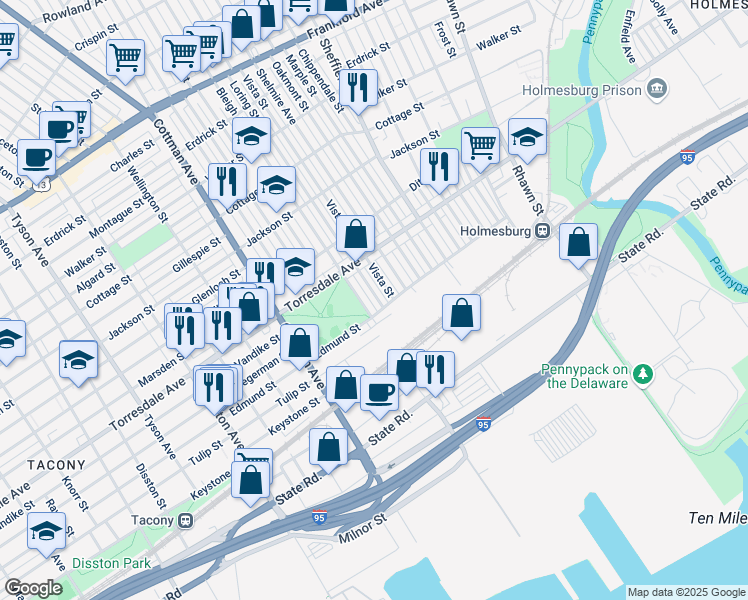Click the Frost St label

445,40
